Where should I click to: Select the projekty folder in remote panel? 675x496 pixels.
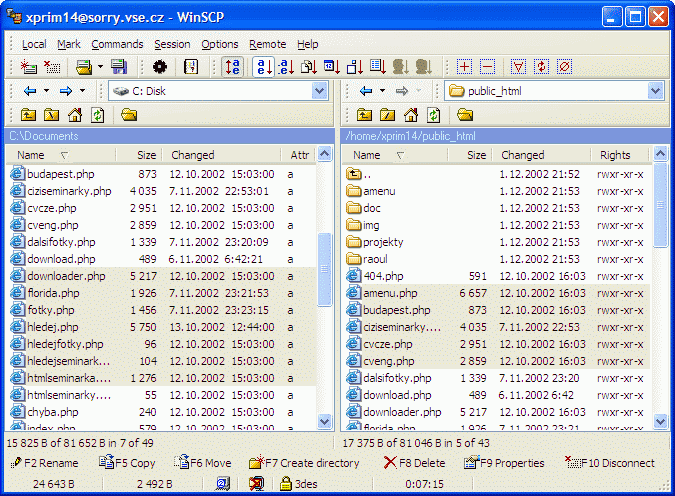tap(383, 242)
